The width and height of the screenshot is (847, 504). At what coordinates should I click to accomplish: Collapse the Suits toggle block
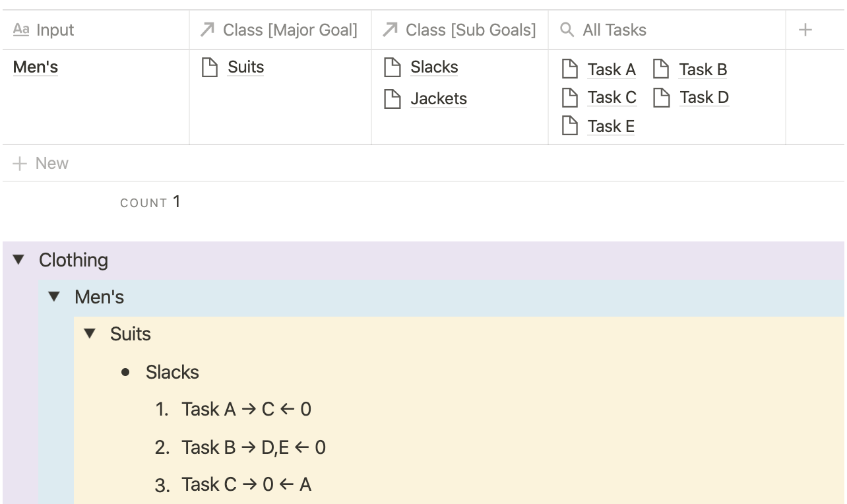click(x=90, y=334)
